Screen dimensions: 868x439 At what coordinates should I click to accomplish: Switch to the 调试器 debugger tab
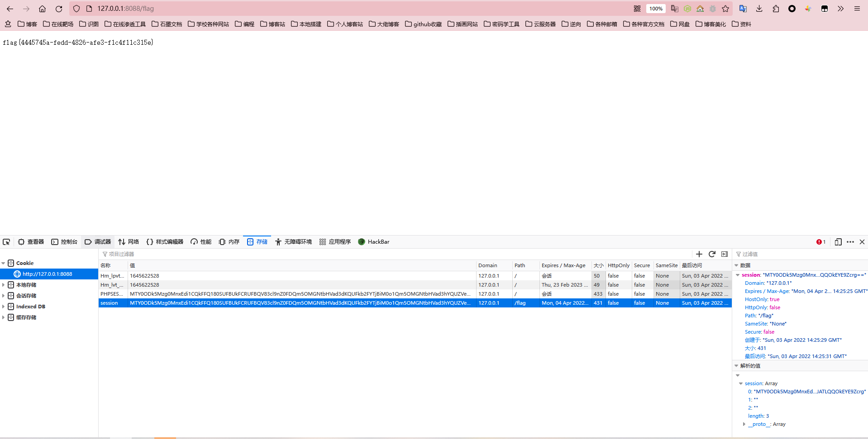pos(98,242)
